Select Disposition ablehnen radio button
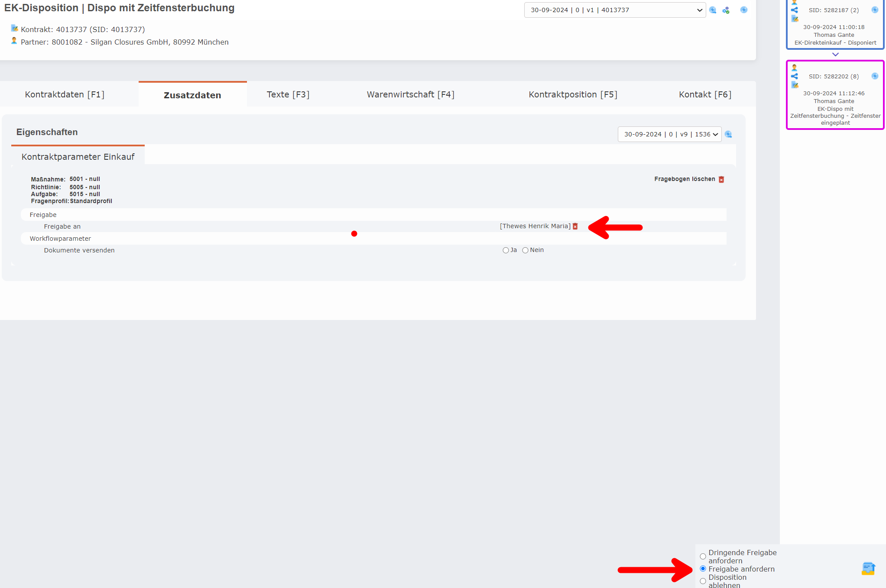886x588 pixels. (x=703, y=581)
